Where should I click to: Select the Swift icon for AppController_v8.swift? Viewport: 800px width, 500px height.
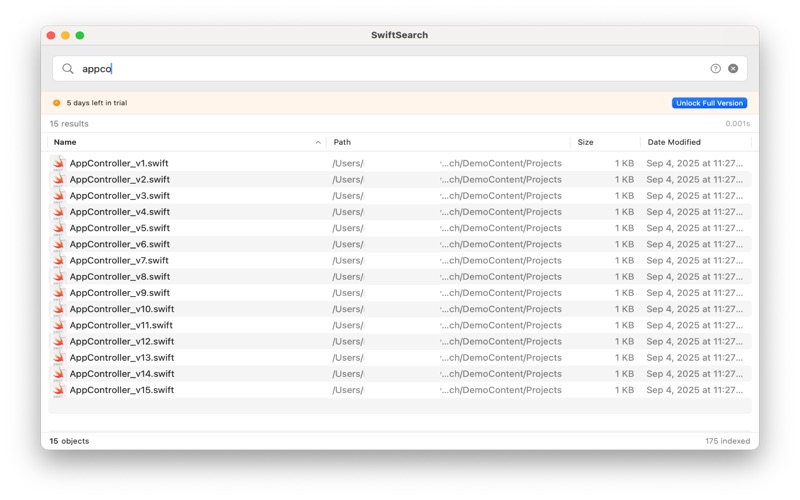59,277
